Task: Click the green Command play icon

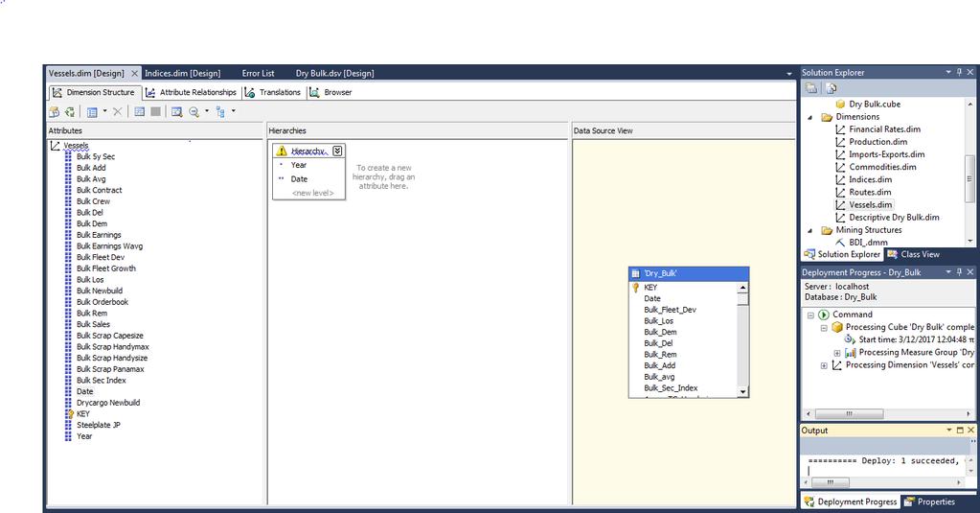Action: tap(824, 315)
